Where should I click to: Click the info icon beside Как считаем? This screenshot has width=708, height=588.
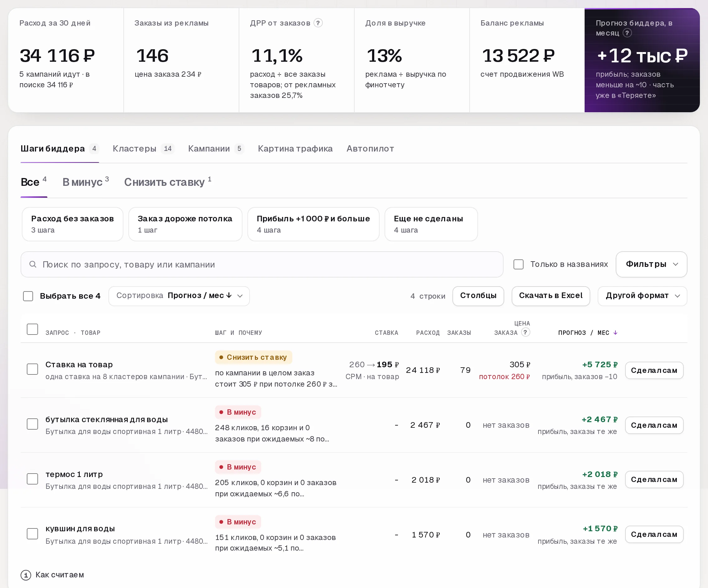coord(26,575)
